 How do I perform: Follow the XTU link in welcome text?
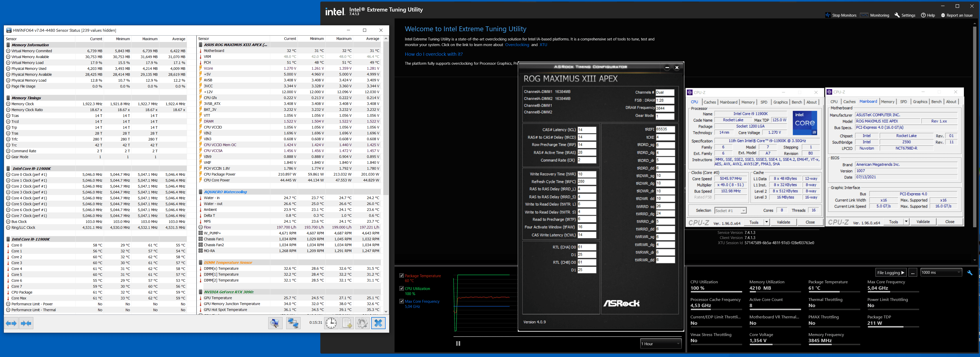coord(543,45)
